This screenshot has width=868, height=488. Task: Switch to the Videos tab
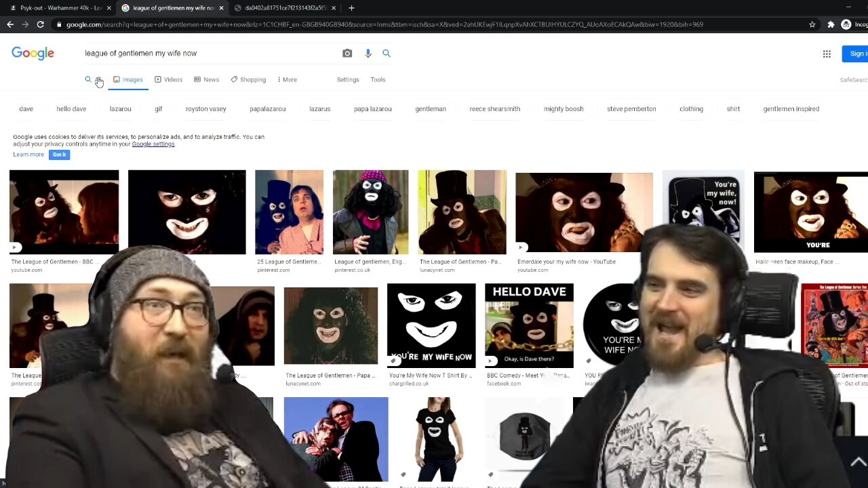pos(168,80)
